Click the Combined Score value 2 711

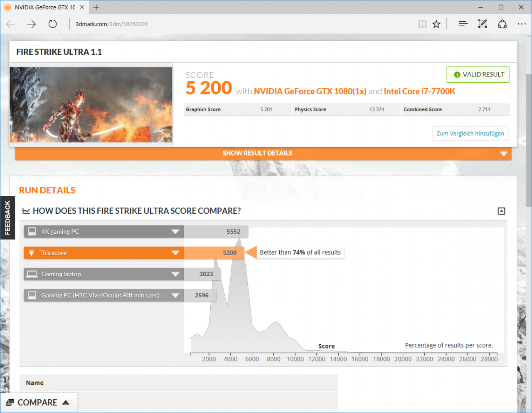click(484, 109)
